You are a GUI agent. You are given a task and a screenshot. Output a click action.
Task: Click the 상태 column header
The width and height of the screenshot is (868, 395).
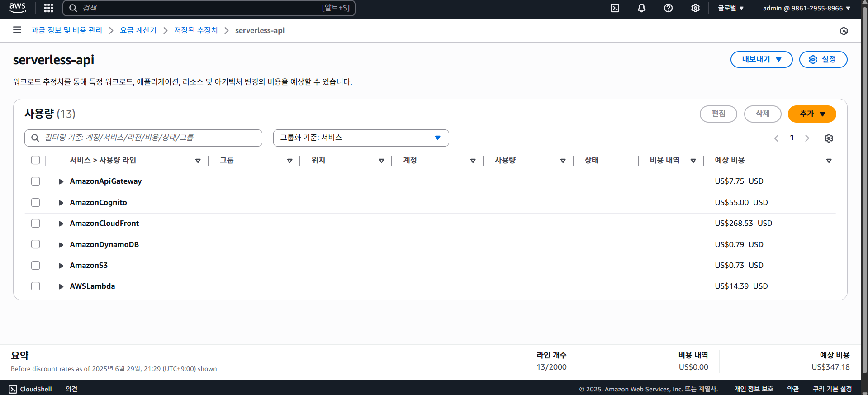pos(591,160)
